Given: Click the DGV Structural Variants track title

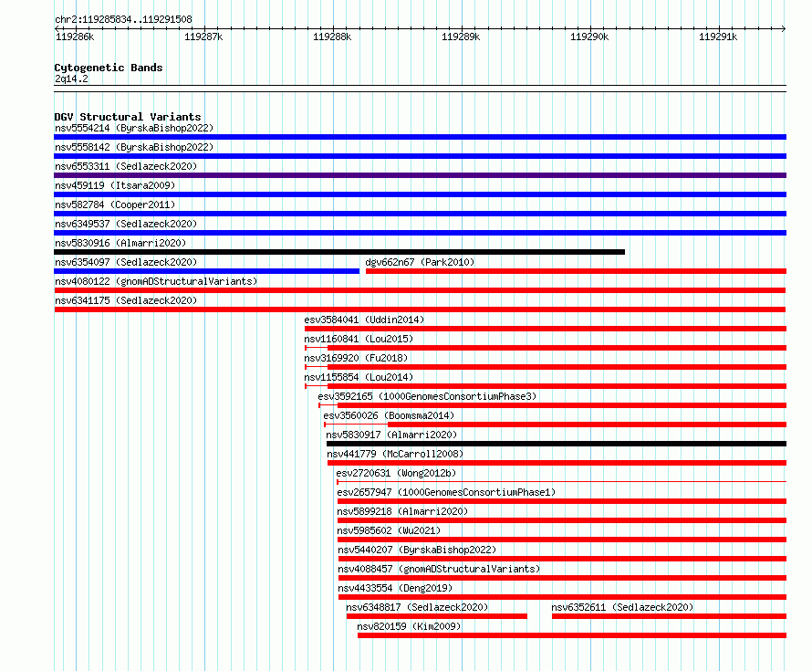Looking at the screenshot, I should [x=128, y=117].
